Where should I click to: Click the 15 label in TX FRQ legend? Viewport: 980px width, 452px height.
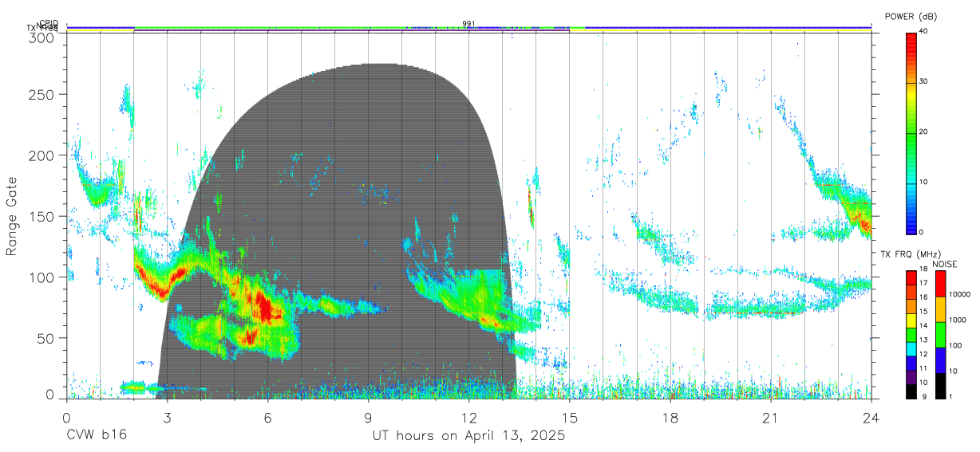tap(924, 311)
